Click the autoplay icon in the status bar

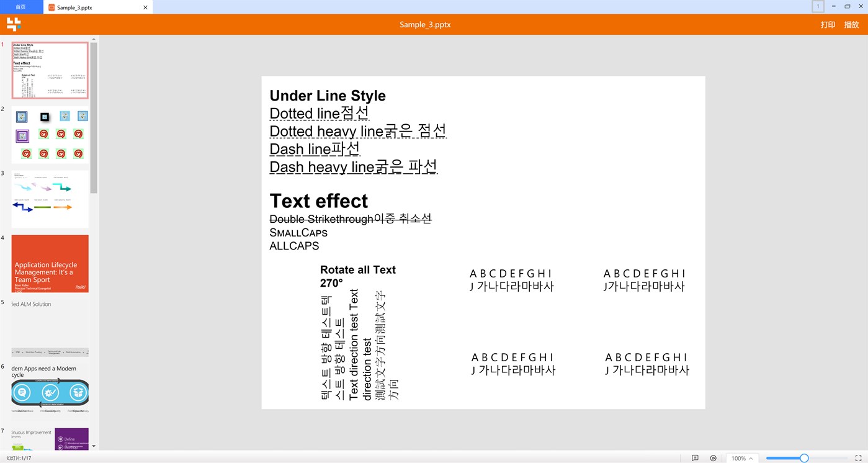point(713,458)
